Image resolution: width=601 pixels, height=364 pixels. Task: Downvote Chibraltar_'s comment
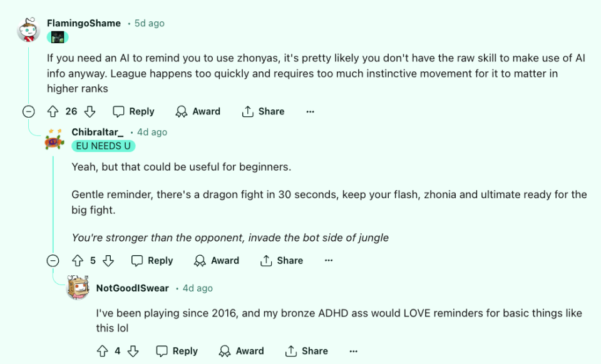point(108,261)
